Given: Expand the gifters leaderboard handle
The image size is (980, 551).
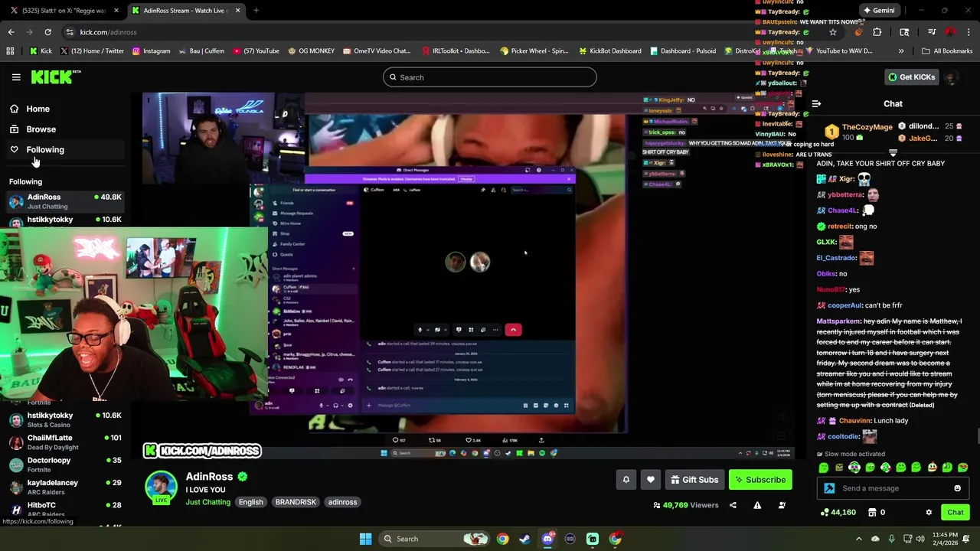Looking at the screenshot, I should coord(893,153).
